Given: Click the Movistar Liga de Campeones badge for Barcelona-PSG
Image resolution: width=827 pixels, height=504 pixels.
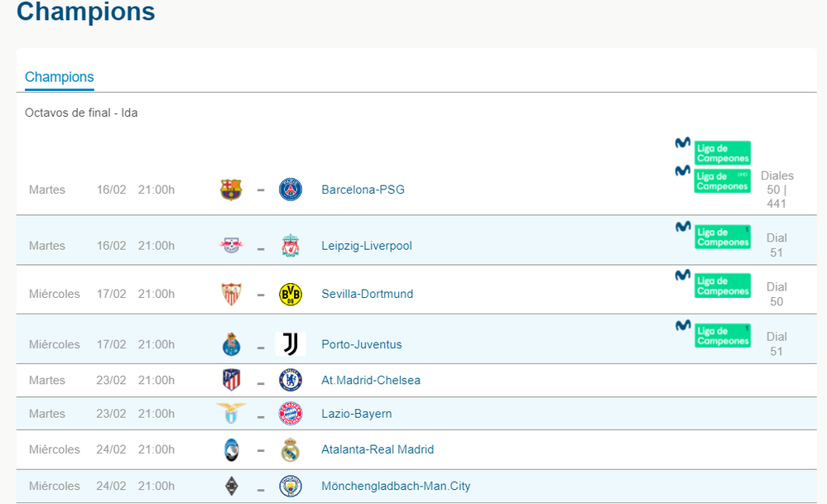Looking at the screenshot, I should pos(722,154).
